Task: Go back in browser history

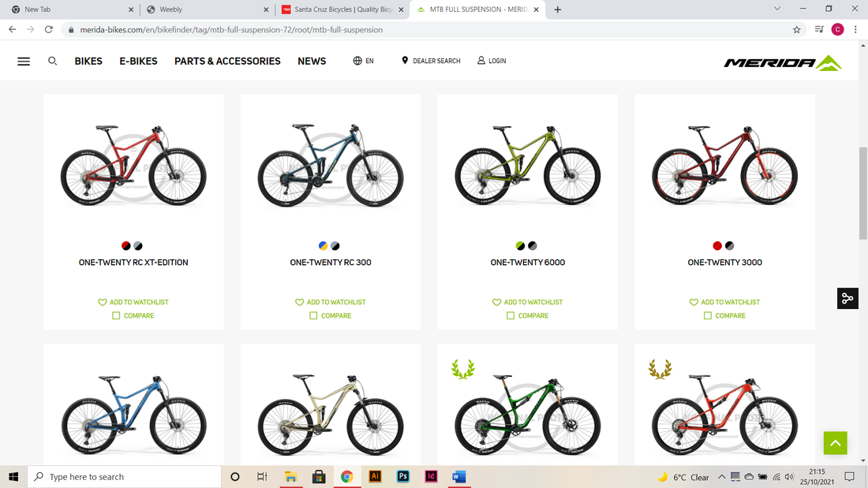Action: click(12, 29)
